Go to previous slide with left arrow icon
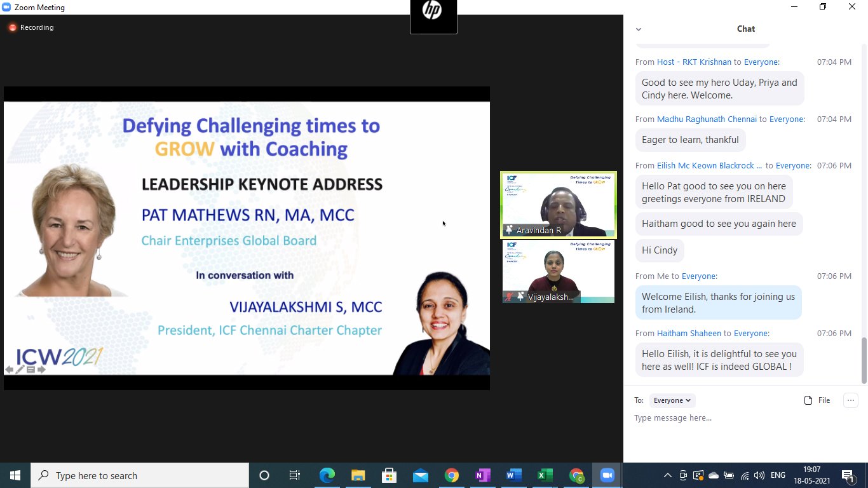The image size is (868, 488). pyautogui.click(x=10, y=370)
